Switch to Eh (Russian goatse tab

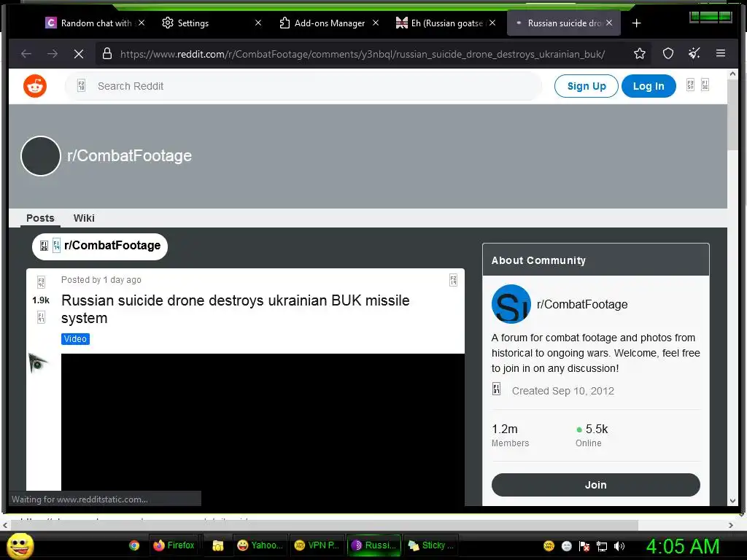[x=446, y=23]
